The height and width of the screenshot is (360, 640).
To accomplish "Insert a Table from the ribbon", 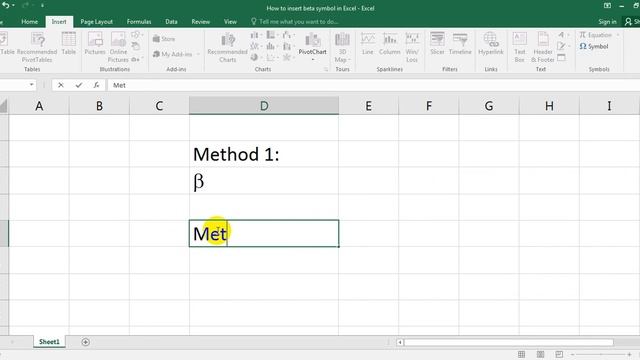I will pyautogui.click(x=69, y=43).
